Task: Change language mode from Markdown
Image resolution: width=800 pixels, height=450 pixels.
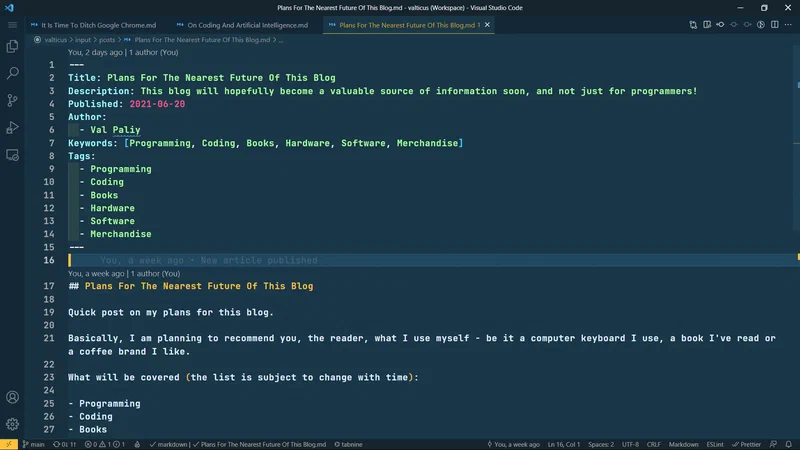Action: pos(684,443)
